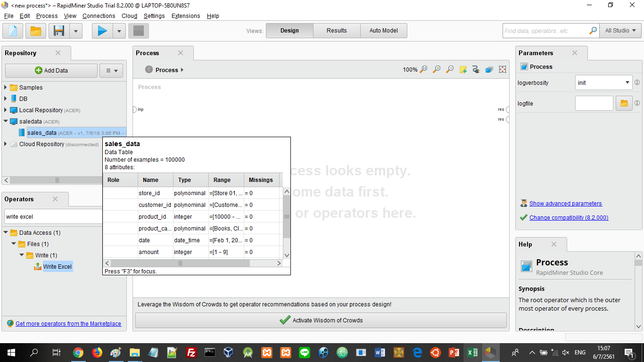
Task: Switch to the Results view
Action: [x=337, y=31]
